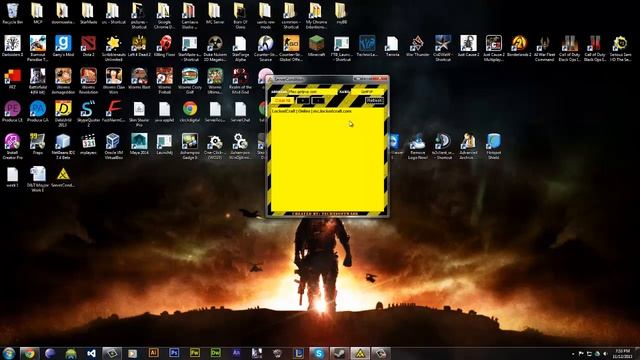Launch Dota 2 desktop shortcut
640x360 pixels.
(88, 46)
